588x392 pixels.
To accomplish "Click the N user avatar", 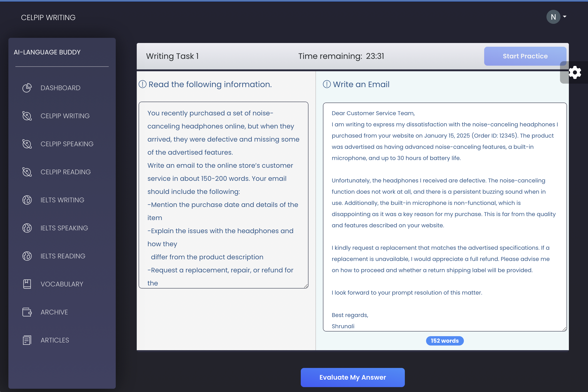I will pos(553,17).
